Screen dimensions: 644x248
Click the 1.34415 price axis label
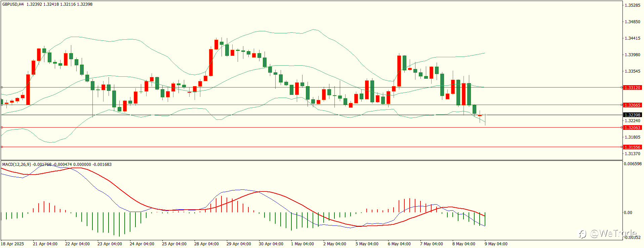pyautogui.click(x=632, y=38)
